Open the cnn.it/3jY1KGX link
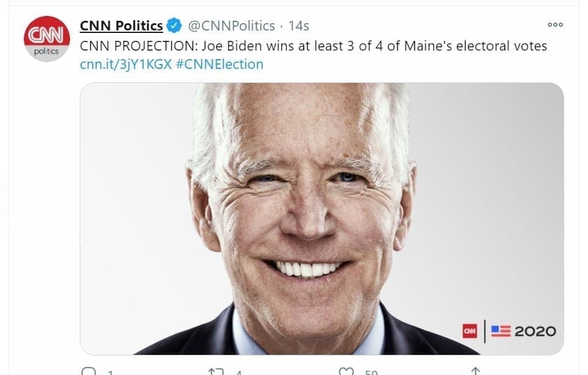Image resolution: width=588 pixels, height=375 pixels. tap(126, 64)
